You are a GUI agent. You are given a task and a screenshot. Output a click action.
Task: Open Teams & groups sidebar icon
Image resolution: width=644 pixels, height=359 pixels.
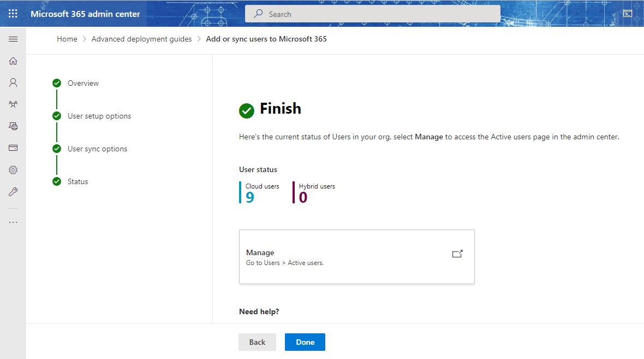coord(13,104)
